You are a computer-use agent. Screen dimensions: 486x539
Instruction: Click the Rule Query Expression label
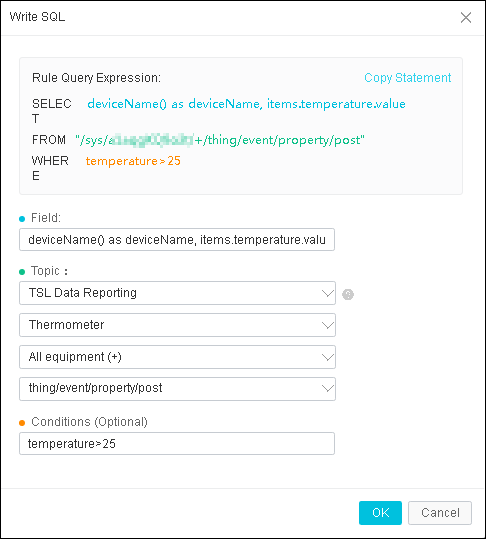coord(96,78)
